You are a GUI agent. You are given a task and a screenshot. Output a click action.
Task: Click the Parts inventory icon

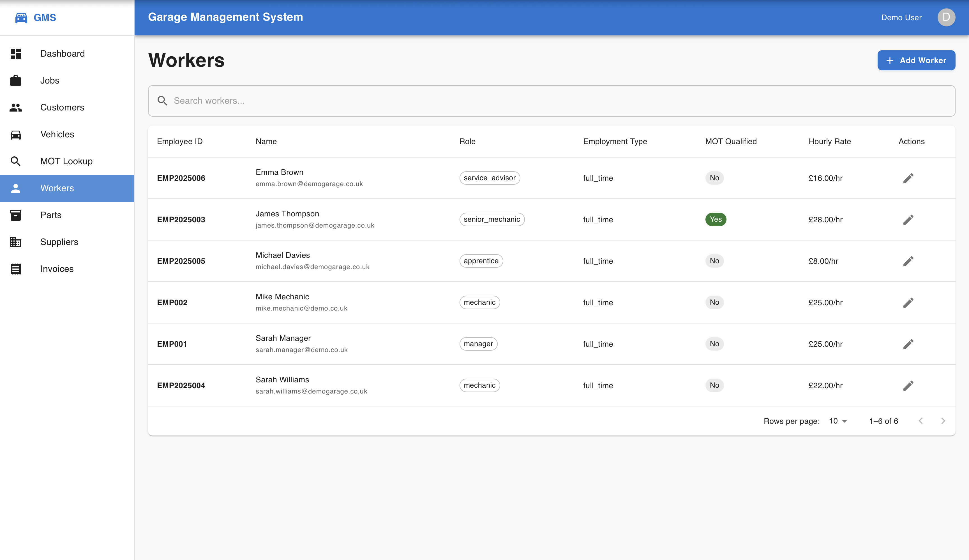click(16, 215)
